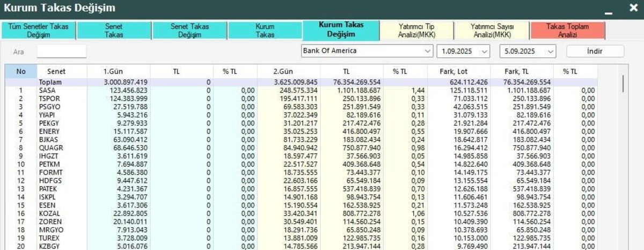Open the Tüm Senetler Takas Değişim tab
The image size is (644, 250).
pos(39,31)
